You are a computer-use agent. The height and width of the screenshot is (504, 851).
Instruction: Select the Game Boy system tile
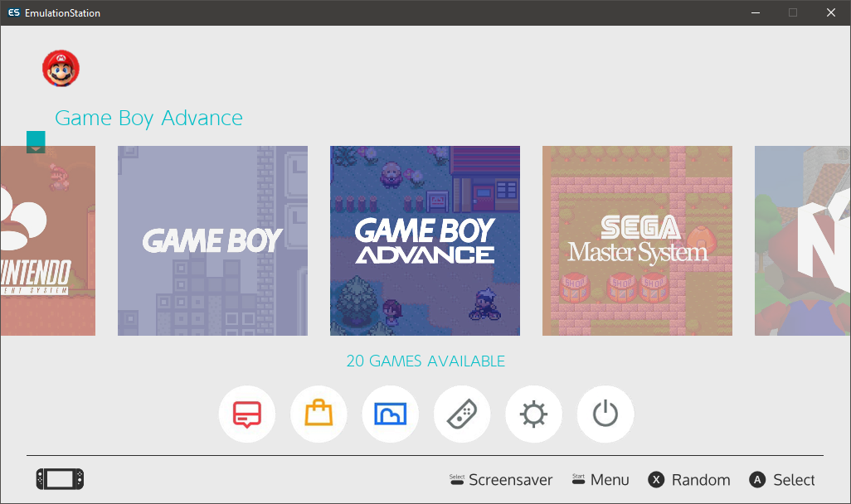(x=212, y=240)
